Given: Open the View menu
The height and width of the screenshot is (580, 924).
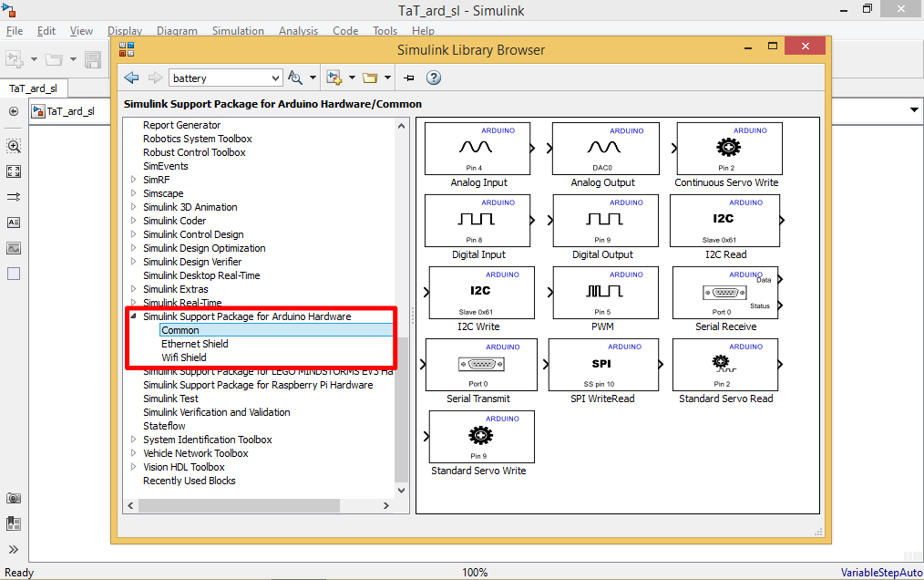Looking at the screenshot, I should pos(81,31).
